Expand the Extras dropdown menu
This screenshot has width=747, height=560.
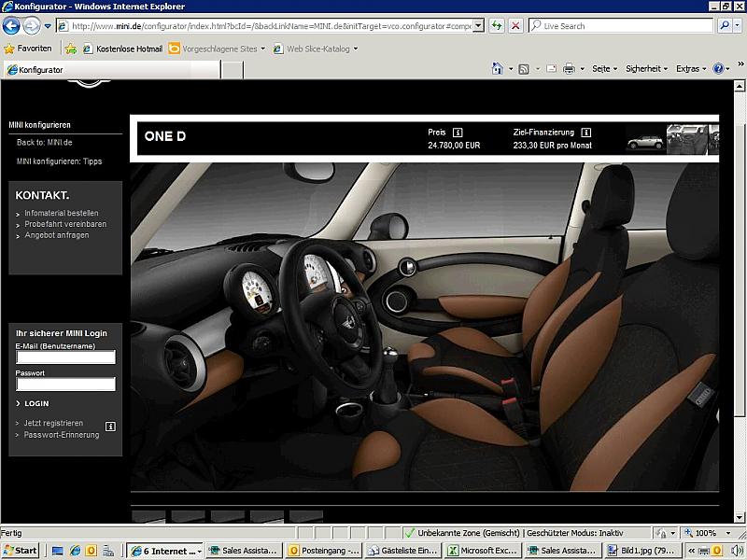tap(690, 69)
